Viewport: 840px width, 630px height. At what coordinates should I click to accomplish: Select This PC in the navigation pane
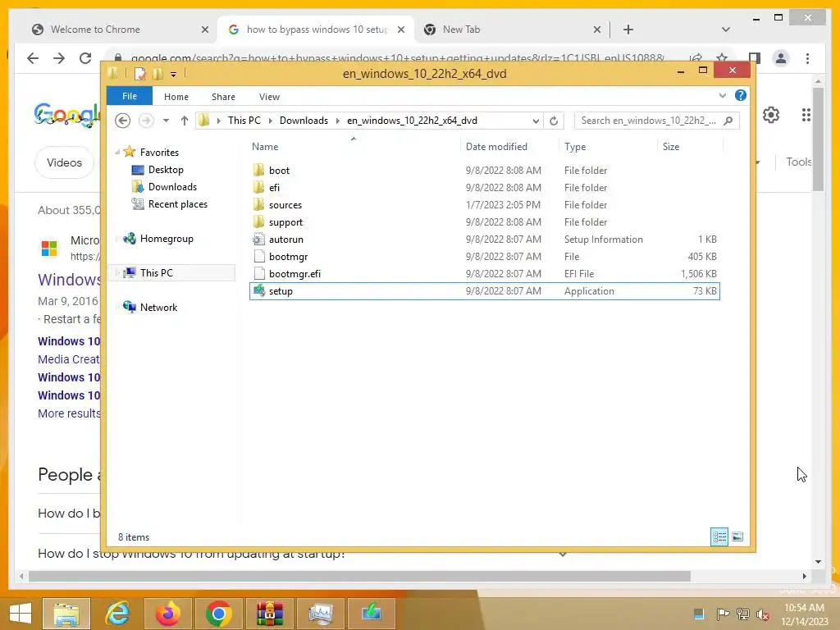point(156,273)
